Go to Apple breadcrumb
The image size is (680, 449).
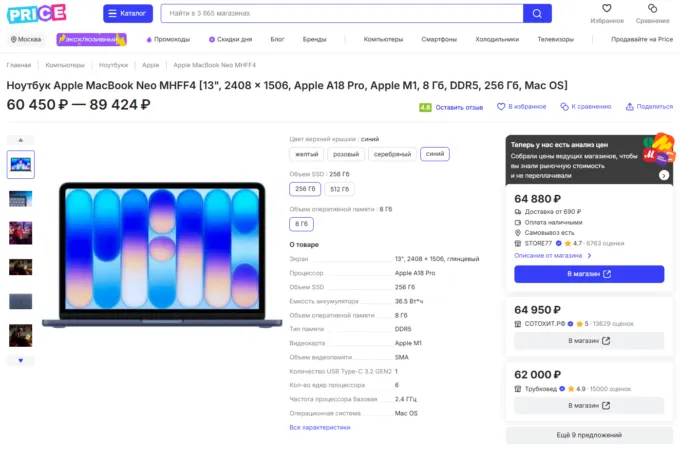150,65
